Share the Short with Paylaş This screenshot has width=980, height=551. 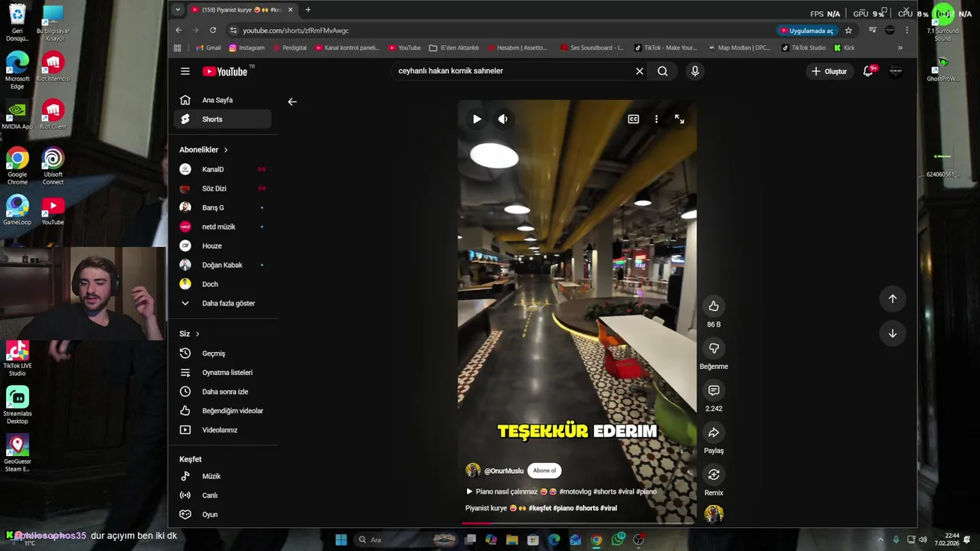[x=714, y=432]
